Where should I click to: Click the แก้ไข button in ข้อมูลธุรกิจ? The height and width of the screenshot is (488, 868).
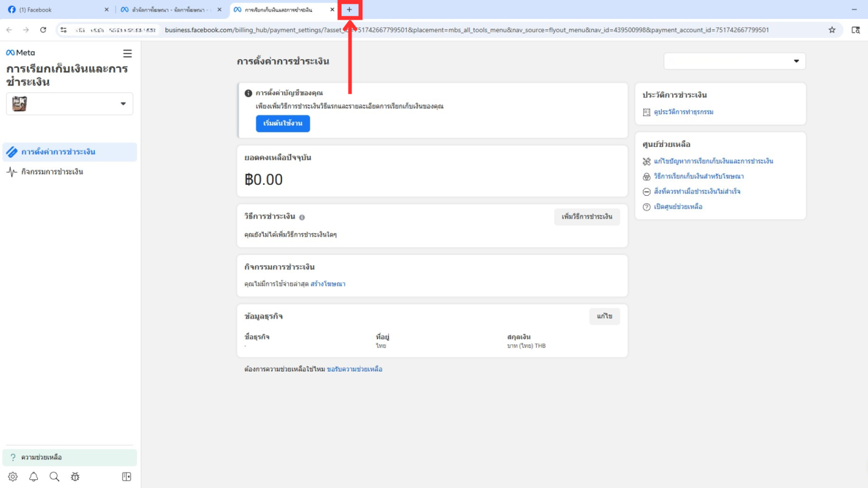(x=604, y=317)
